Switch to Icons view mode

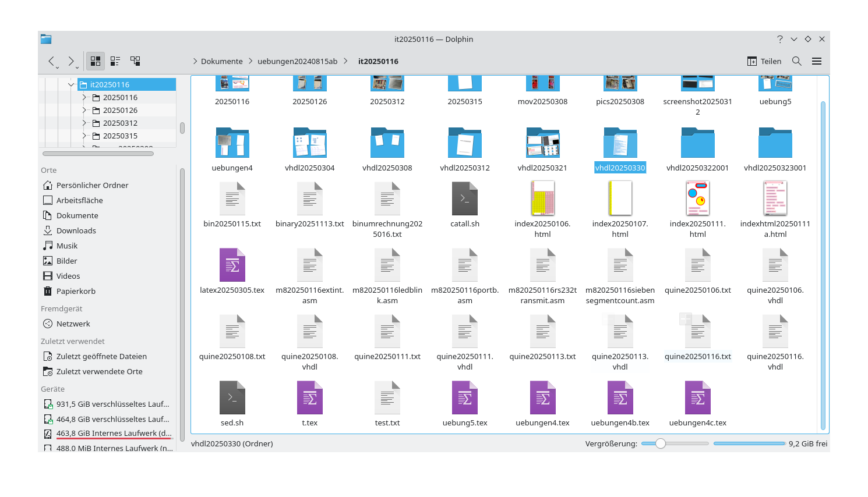(x=96, y=61)
